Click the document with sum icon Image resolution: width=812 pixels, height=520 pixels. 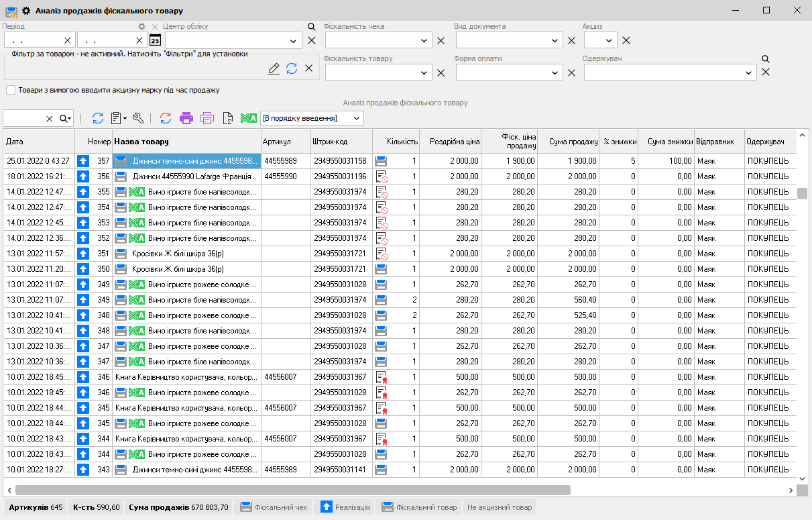coord(227,118)
